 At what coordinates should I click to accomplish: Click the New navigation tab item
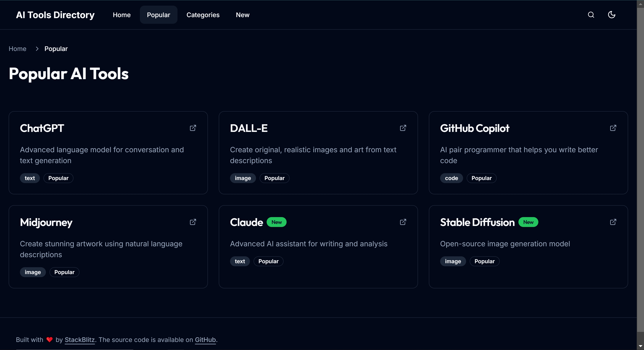click(243, 15)
